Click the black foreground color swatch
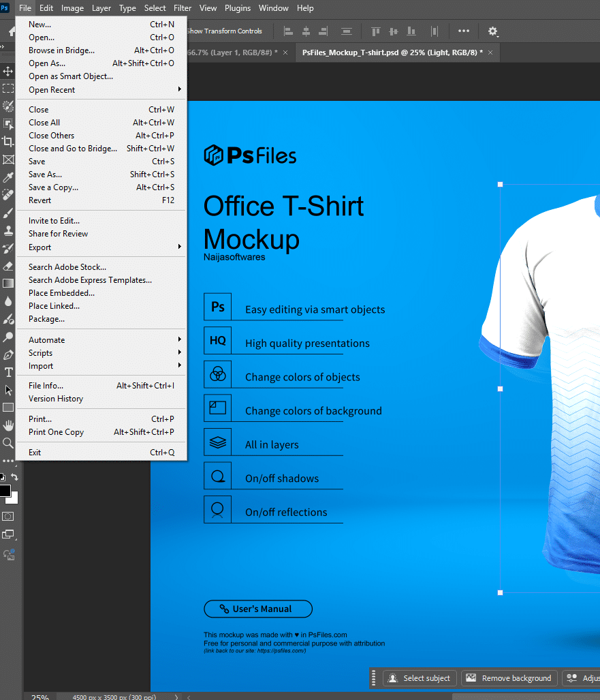 click(4, 490)
